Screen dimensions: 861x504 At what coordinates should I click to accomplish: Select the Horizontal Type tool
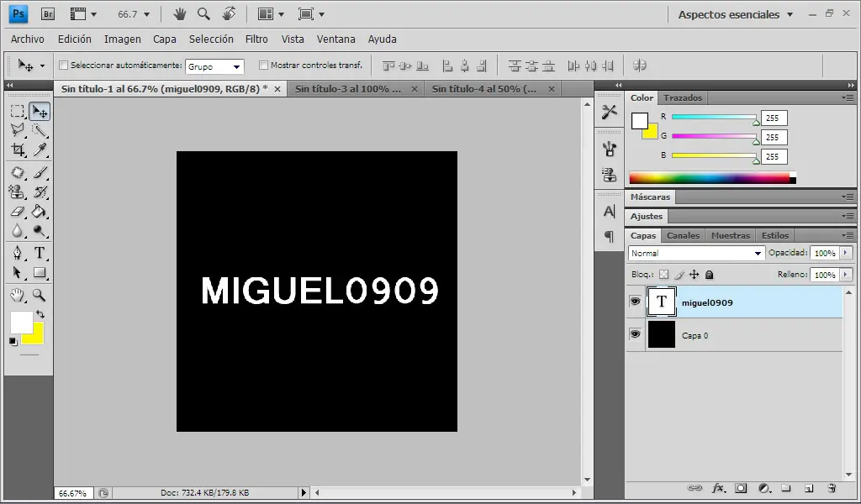pos(40,253)
